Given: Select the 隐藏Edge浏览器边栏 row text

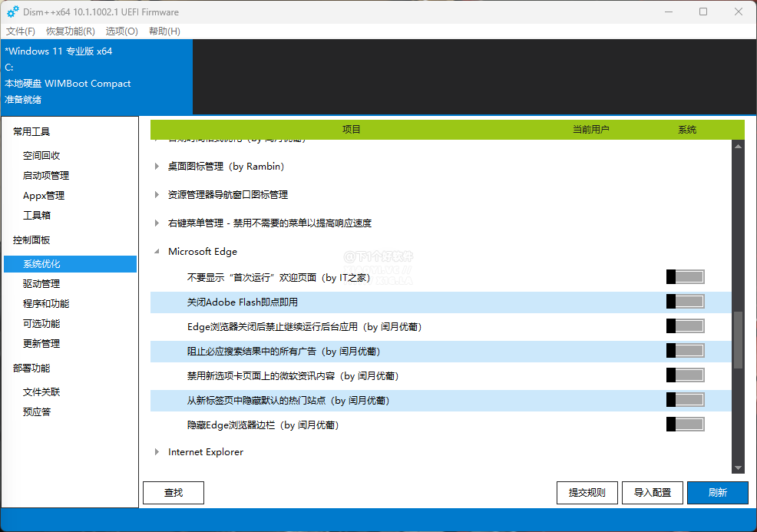Looking at the screenshot, I should pyautogui.click(x=263, y=425).
